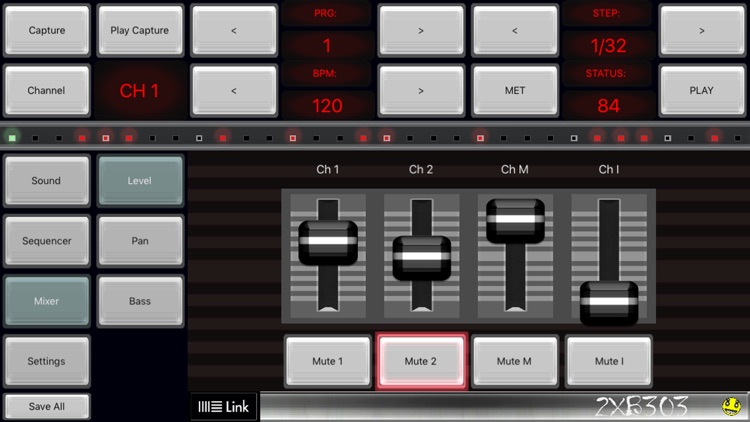Click the Ch I fader knob
750x422 pixels.
(609, 302)
